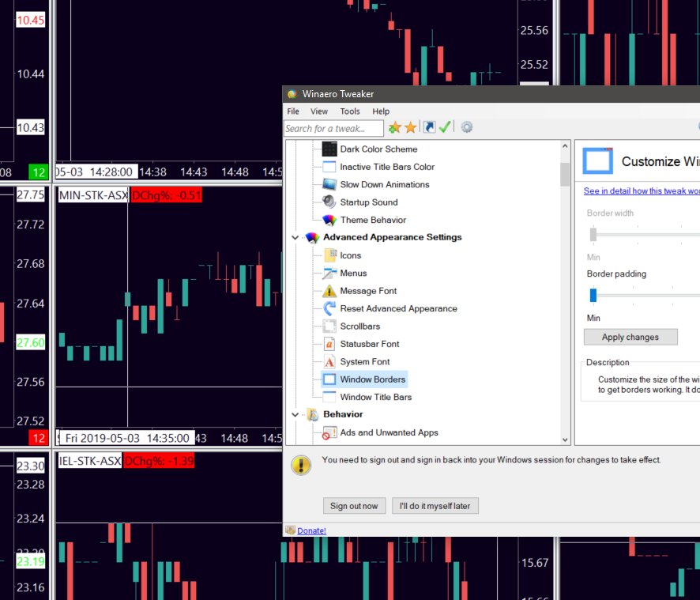This screenshot has width=700, height=600.
Task: Click the Behavior folder icon
Action: coord(313,414)
